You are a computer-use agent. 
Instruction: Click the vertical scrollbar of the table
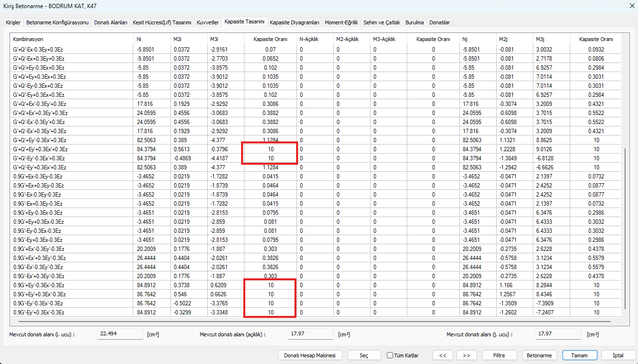[625, 228]
